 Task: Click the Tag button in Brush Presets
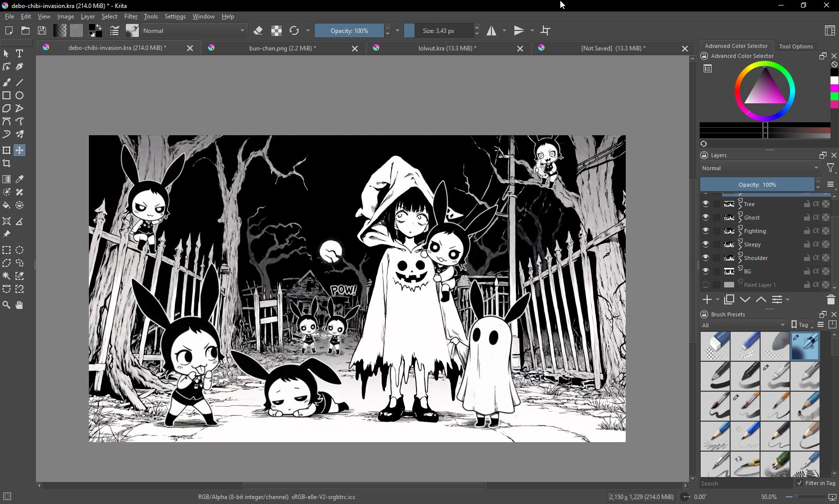coord(801,325)
